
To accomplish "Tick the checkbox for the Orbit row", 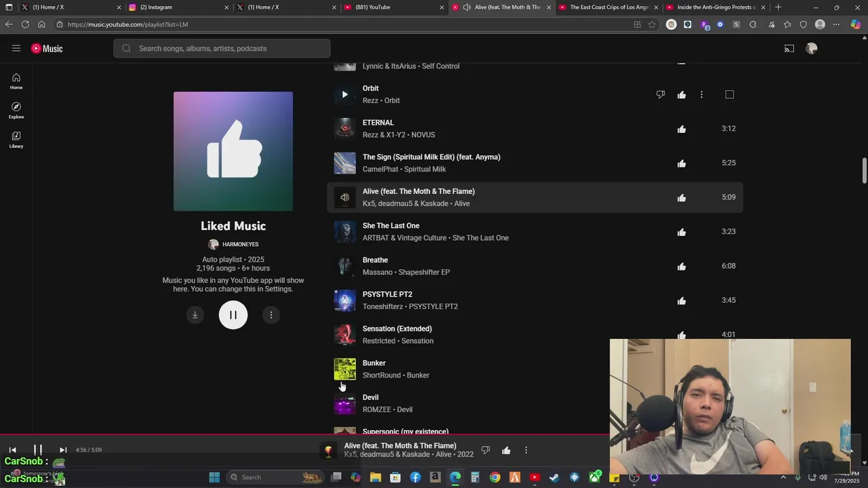I will (x=730, y=94).
